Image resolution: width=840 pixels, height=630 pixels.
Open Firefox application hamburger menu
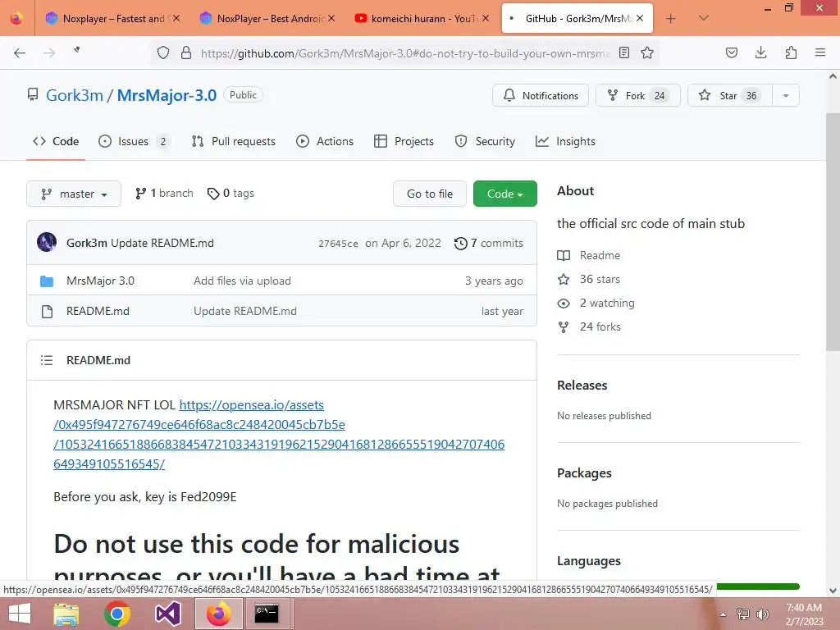tap(820, 52)
